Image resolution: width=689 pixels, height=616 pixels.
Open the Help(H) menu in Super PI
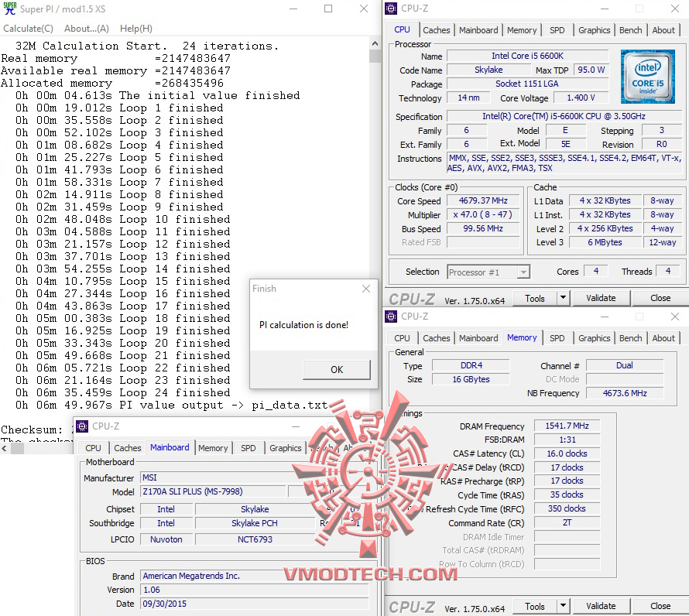(136, 29)
